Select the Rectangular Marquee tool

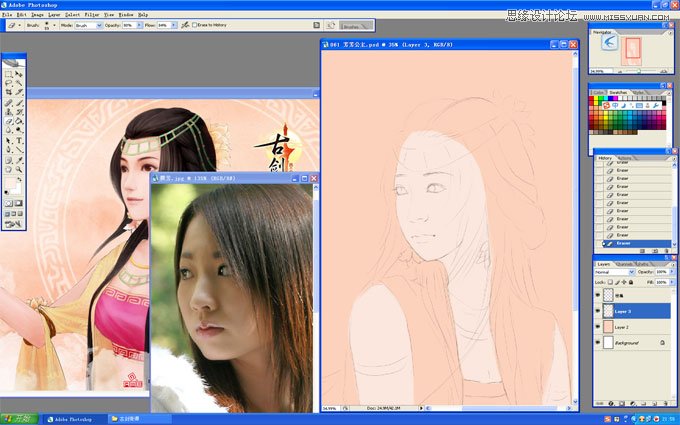(8, 74)
